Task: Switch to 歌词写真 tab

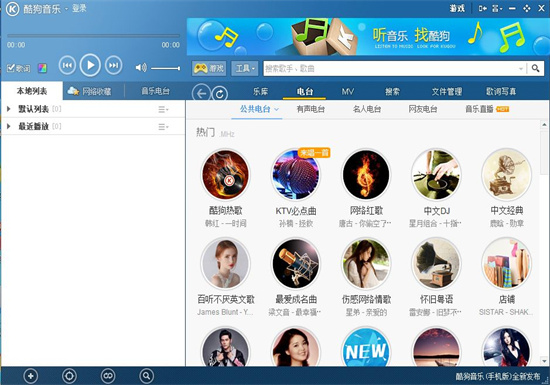Action: 501,92
